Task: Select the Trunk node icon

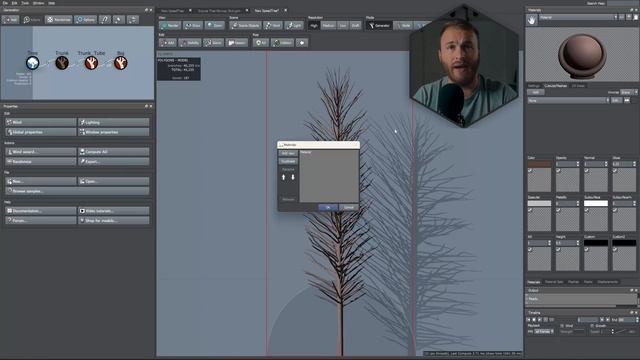Action: [x=62, y=63]
